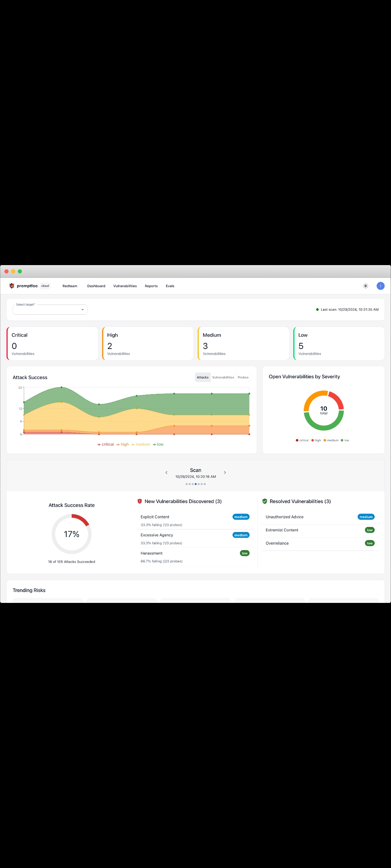Toggle high in severity donut legend

[x=316, y=441]
